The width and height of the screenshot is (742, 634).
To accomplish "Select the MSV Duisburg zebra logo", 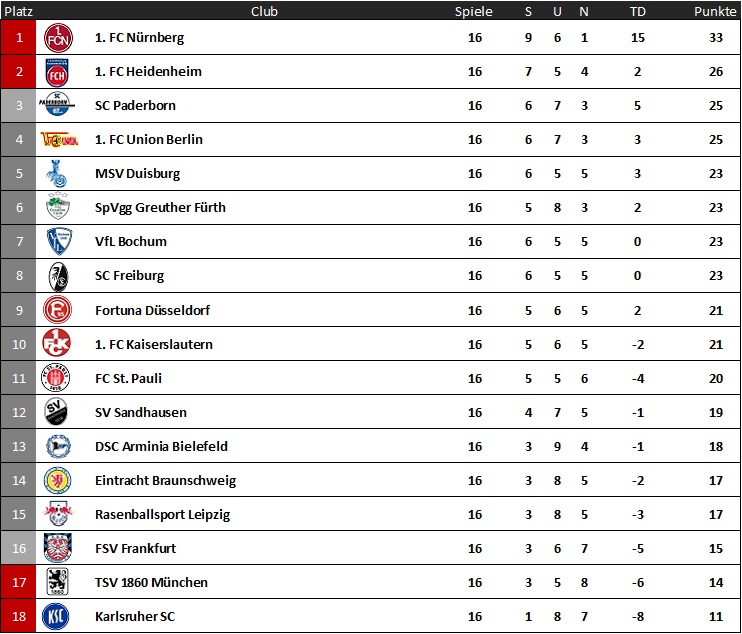I will coord(57,174).
